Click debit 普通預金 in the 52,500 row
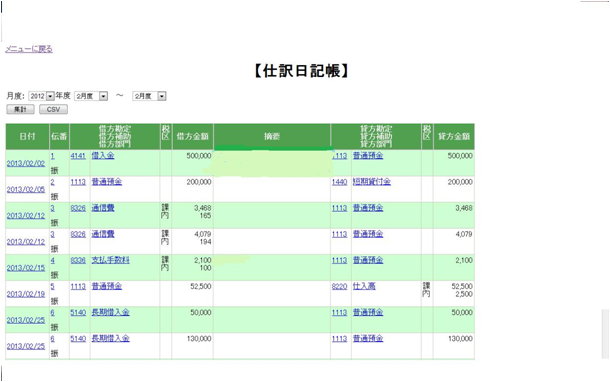 (107, 286)
